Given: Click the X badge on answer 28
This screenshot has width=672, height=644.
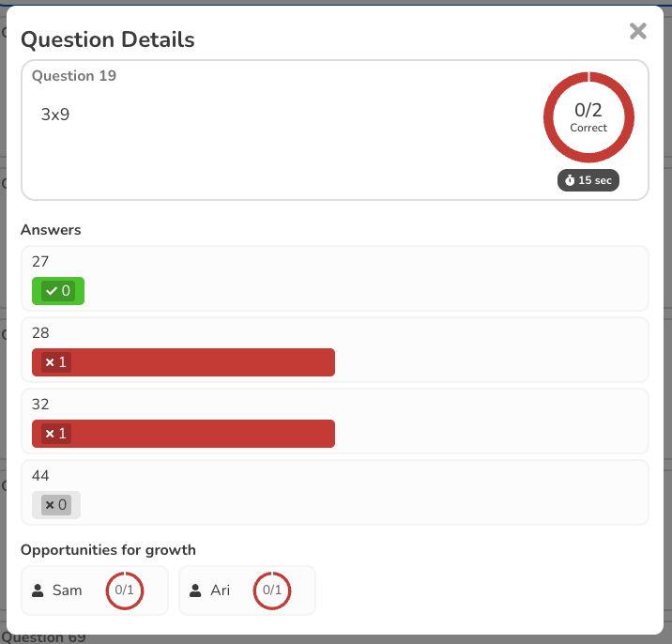Looking at the screenshot, I should pos(55,362).
